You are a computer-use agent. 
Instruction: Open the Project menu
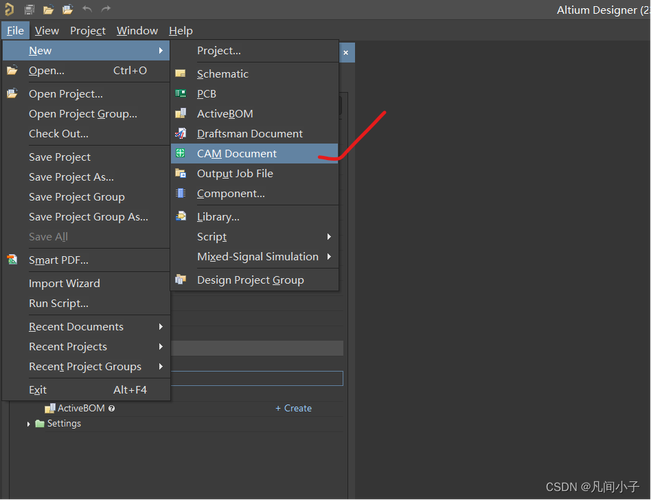[x=88, y=31]
